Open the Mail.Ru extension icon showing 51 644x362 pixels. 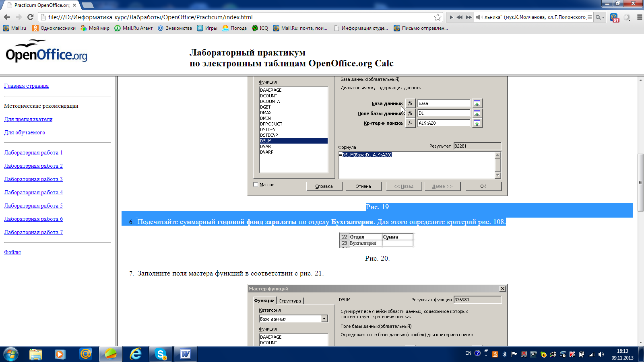pos(614,17)
